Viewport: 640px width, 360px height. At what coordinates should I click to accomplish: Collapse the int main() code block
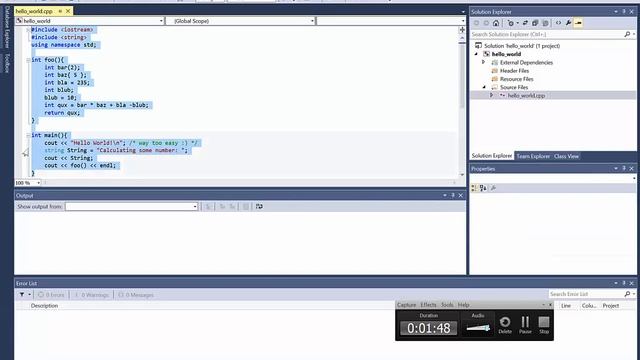click(28, 135)
